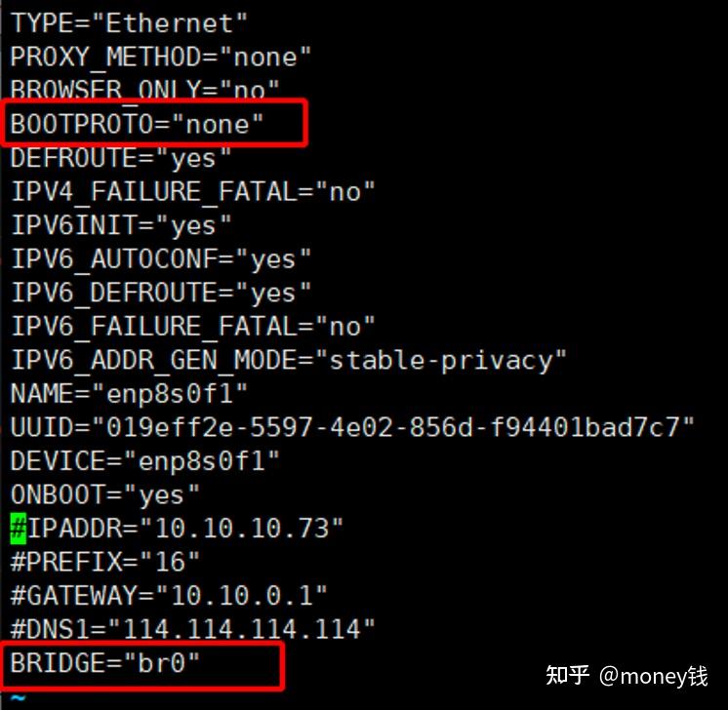Click the IPV6_FAILURE_FATAL="no" line
This screenshot has height=710, width=728.
tap(192, 327)
